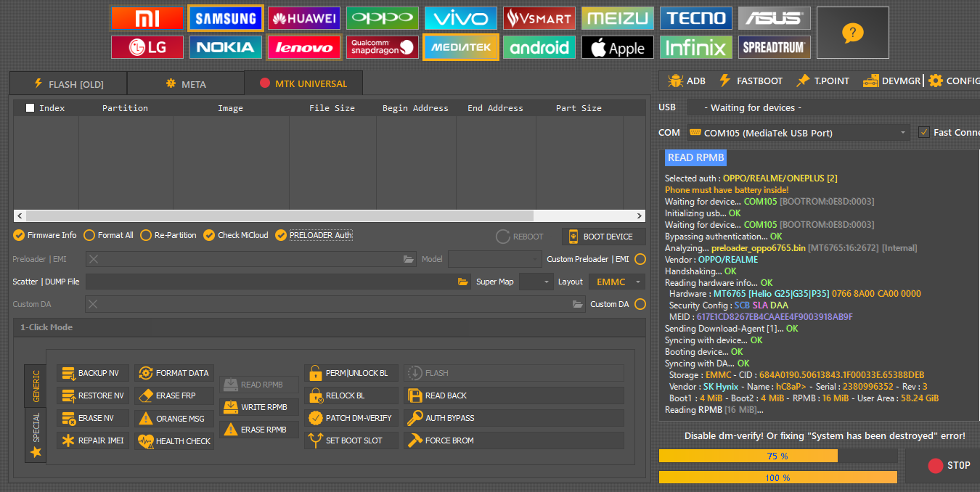This screenshot has width=980, height=492.
Task: Enable the Format All option
Action: click(89, 235)
